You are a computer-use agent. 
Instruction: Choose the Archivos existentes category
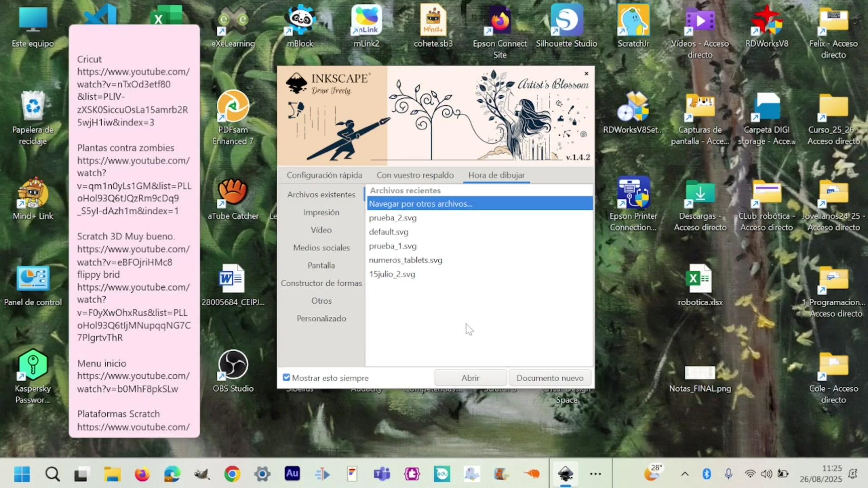coord(321,194)
